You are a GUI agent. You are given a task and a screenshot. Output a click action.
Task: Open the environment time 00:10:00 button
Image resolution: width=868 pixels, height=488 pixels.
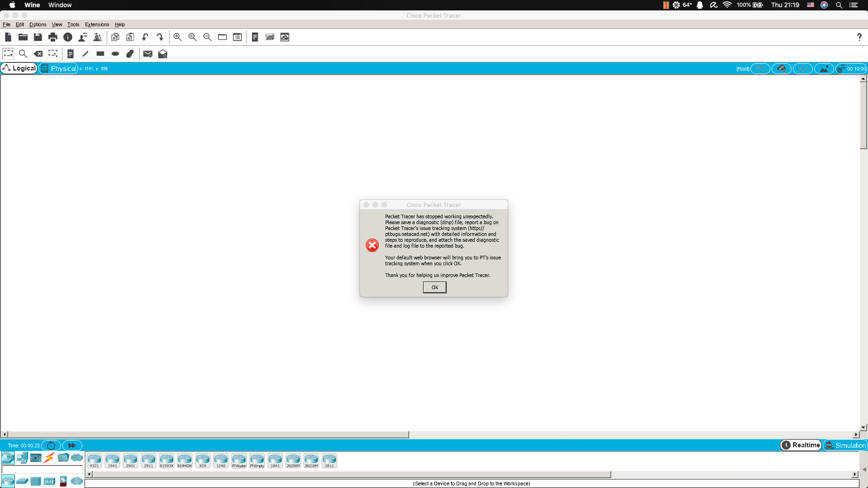click(851, 69)
